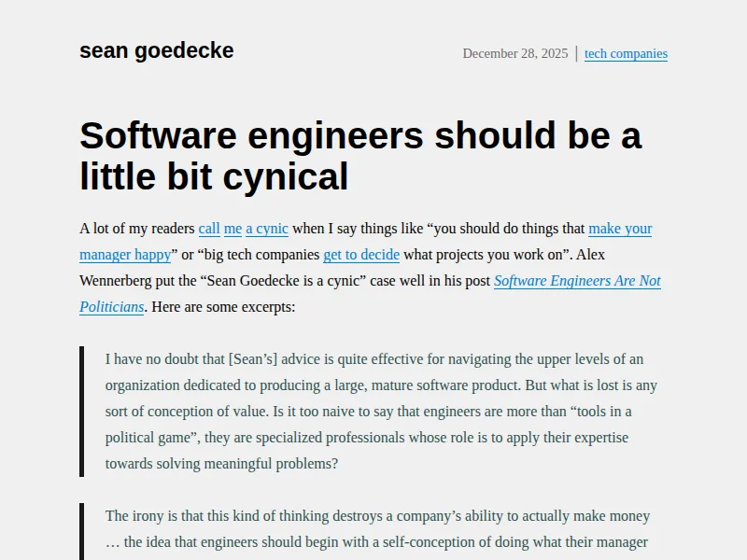Open the "me" hyperlink in first paragraph
Image resolution: width=747 pixels, height=560 pixels.
point(233,229)
